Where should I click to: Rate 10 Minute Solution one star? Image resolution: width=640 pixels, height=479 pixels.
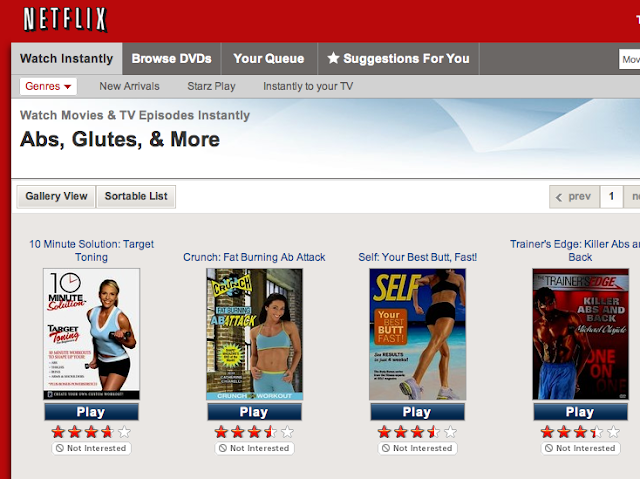tap(58, 432)
